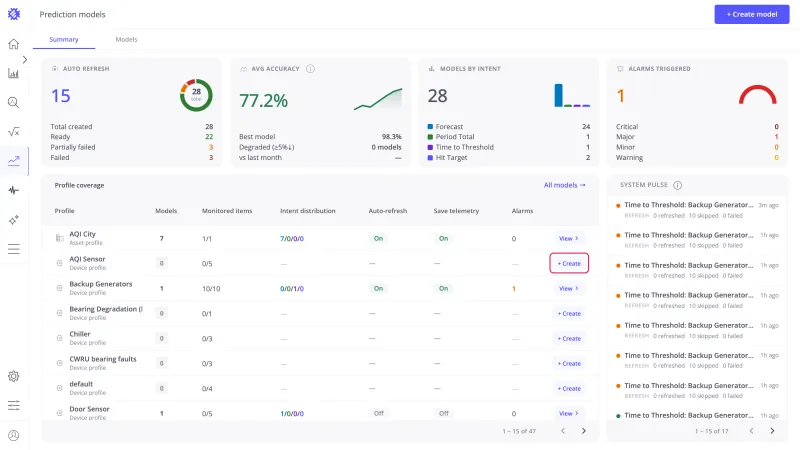
Task: Create a model for default profile
Action: coord(569,388)
